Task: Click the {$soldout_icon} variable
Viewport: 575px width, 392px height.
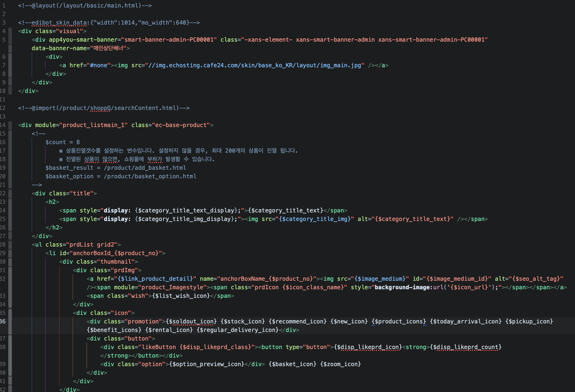Action: [x=191, y=321]
